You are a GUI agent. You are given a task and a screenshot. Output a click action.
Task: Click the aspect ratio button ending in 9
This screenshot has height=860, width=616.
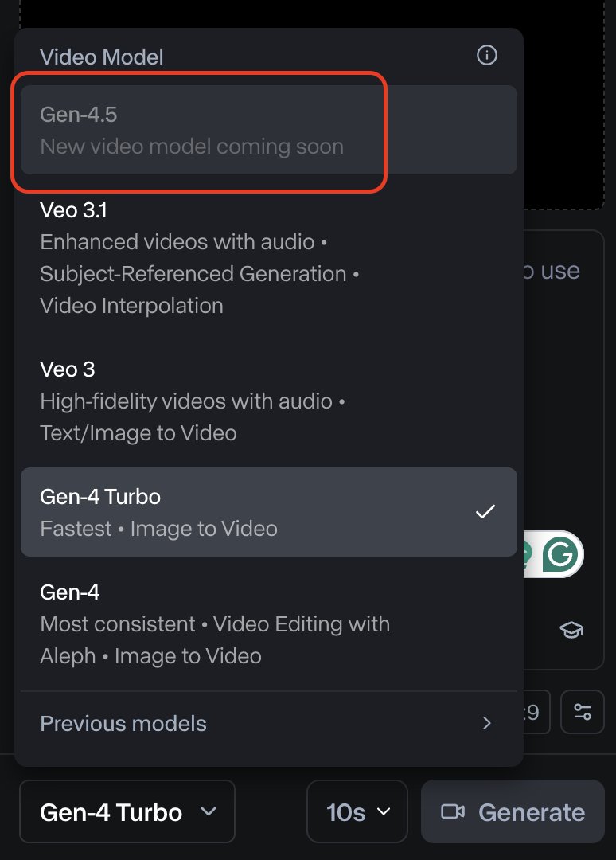coord(536,712)
